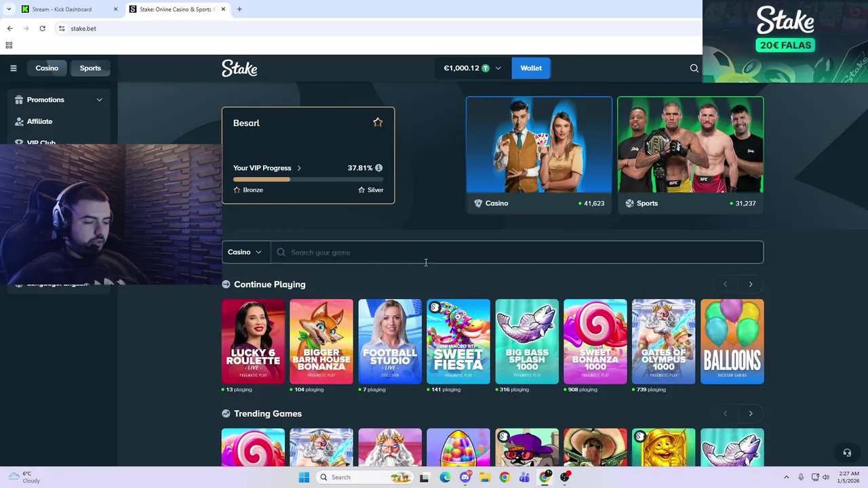Open Windows Start menu
This screenshot has width=868, height=488.
[x=304, y=477]
